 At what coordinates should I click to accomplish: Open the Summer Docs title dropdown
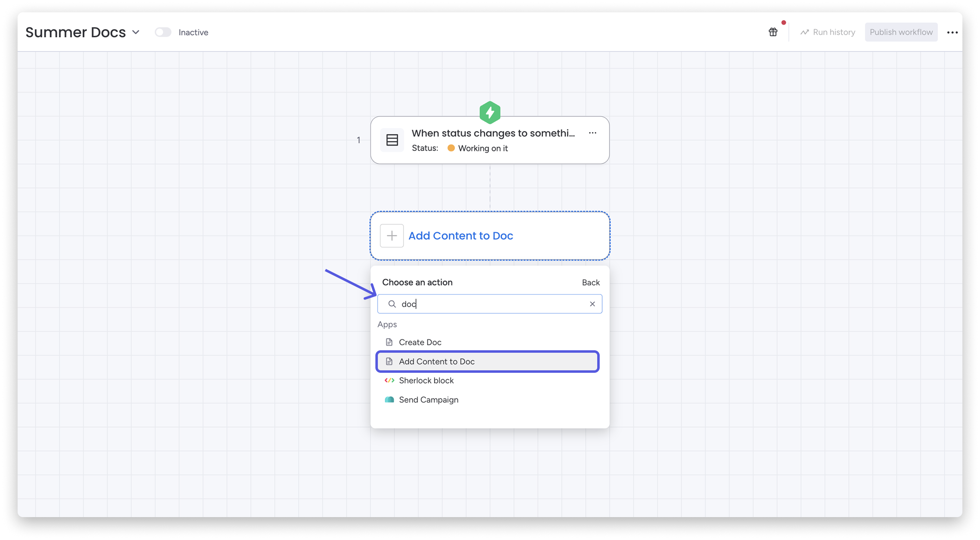pyautogui.click(x=136, y=32)
